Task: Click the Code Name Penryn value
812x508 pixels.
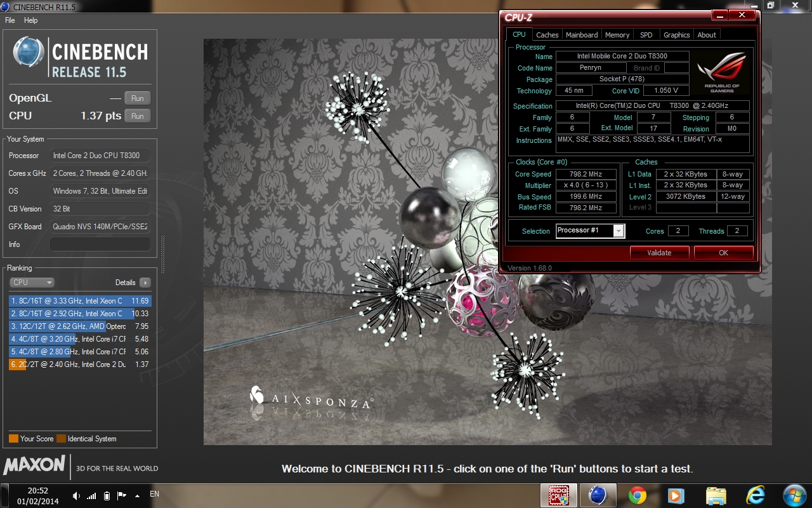Action: tap(591, 67)
